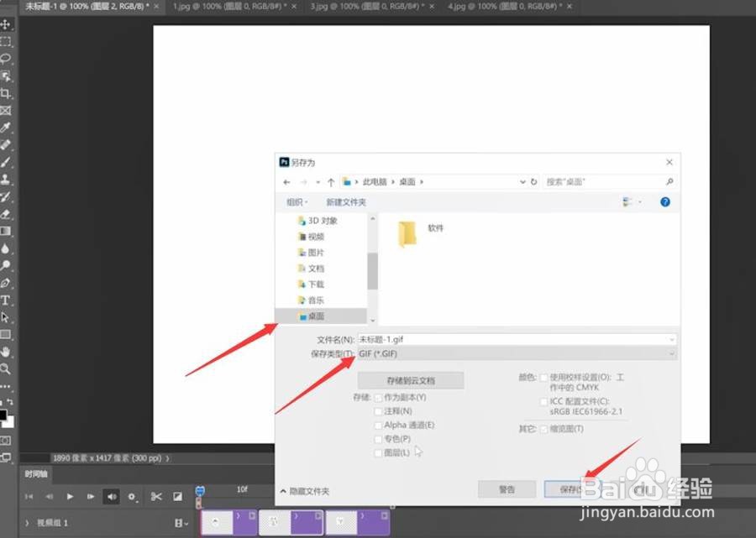Play the timeline animation

click(x=70, y=497)
